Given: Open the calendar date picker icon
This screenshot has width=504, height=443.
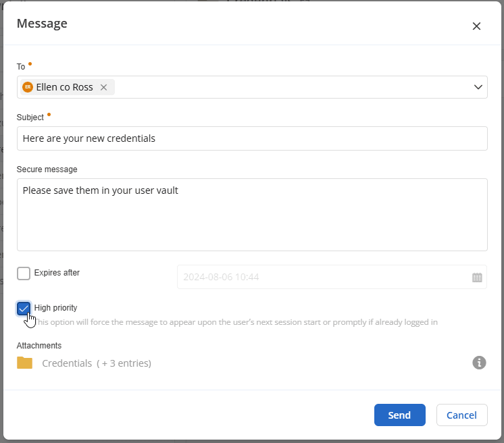Looking at the screenshot, I should coord(477,277).
